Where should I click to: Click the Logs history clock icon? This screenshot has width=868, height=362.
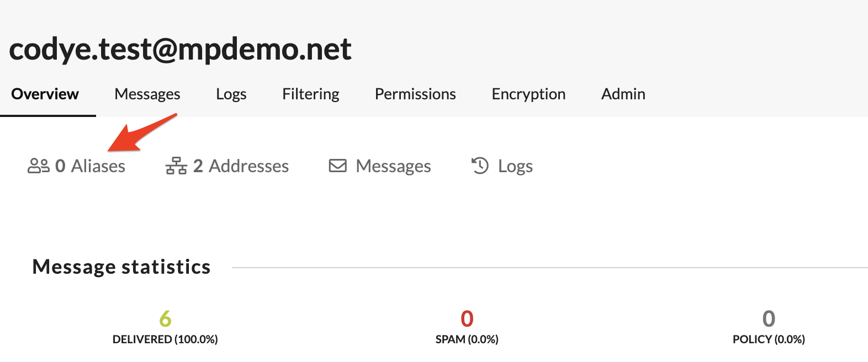coord(480,166)
